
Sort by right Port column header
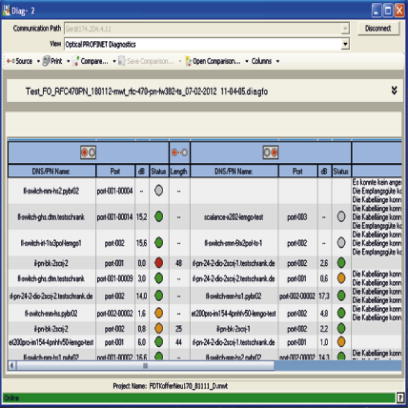[297, 171]
